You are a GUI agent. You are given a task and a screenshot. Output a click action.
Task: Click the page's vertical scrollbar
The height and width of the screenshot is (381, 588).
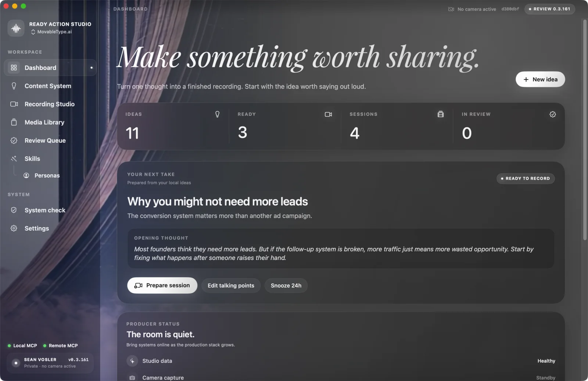point(585,130)
